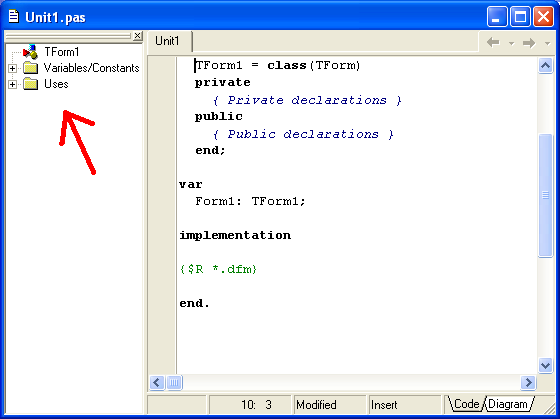Navigate forward with the right arrow
Image resolution: width=560 pixels, height=419 pixels.
(x=529, y=43)
